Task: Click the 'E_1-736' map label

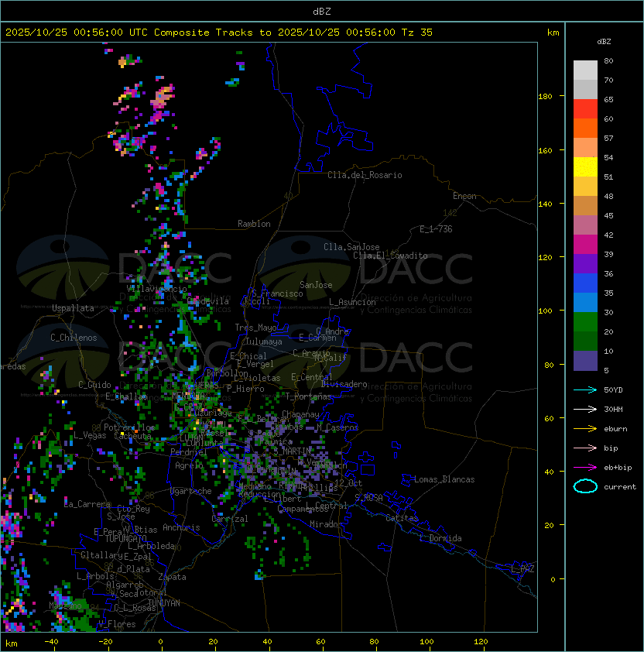Action: [436, 229]
